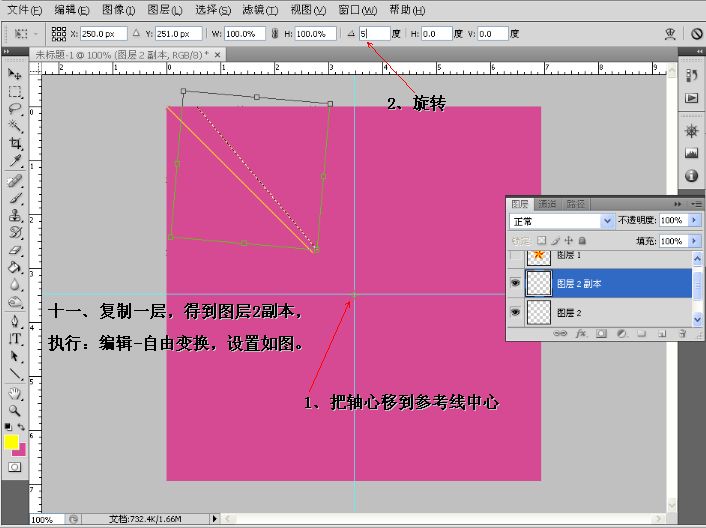
Task: Switch to the 通道 tab
Action: 547,204
